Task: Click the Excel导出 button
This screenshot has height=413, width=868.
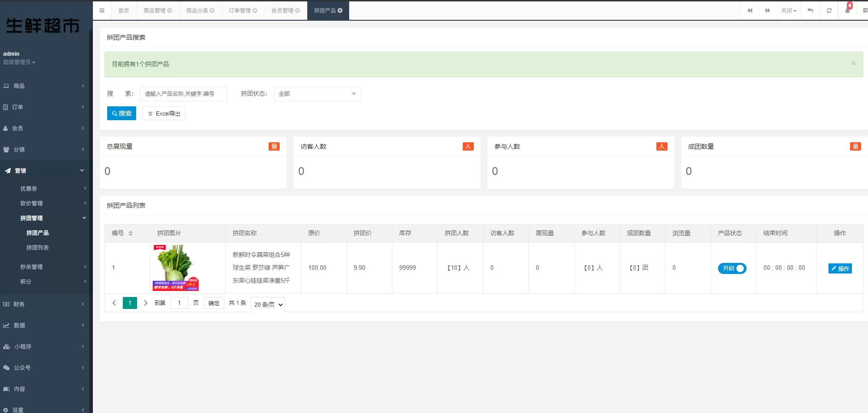Action: (164, 113)
